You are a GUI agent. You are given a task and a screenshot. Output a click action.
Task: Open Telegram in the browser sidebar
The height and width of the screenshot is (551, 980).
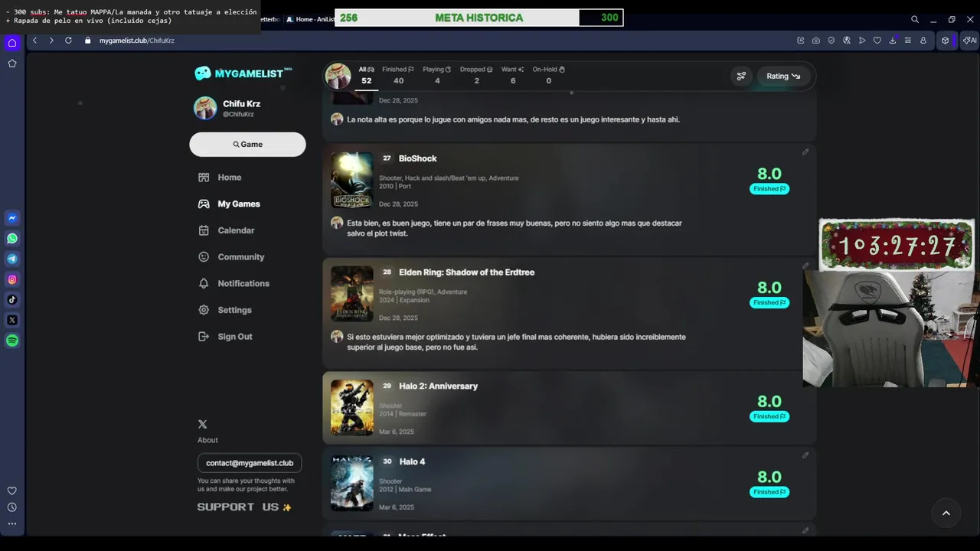pyautogui.click(x=12, y=259)
